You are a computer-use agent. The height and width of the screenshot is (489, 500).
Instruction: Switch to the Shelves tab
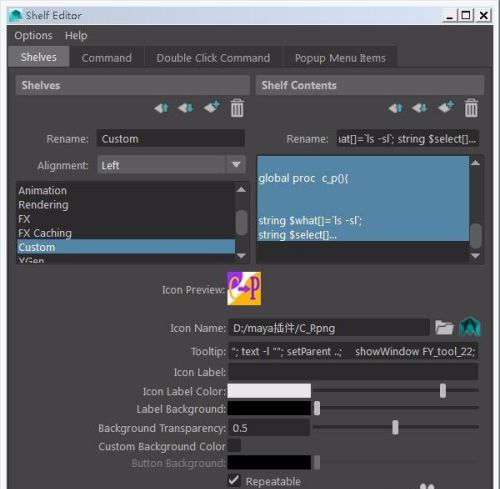39,57
